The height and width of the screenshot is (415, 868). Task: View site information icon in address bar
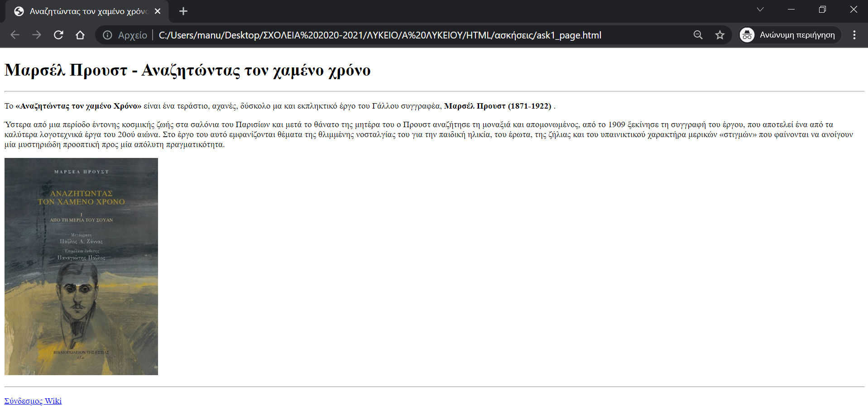click(x=107, y=35)
